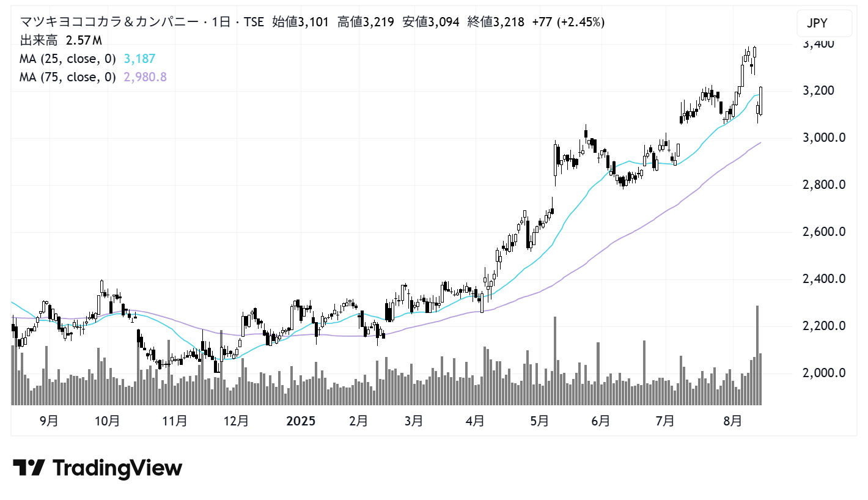Open the JPY currency selector
This screenshot has height=500, width=868.
(x=823, y=24)
